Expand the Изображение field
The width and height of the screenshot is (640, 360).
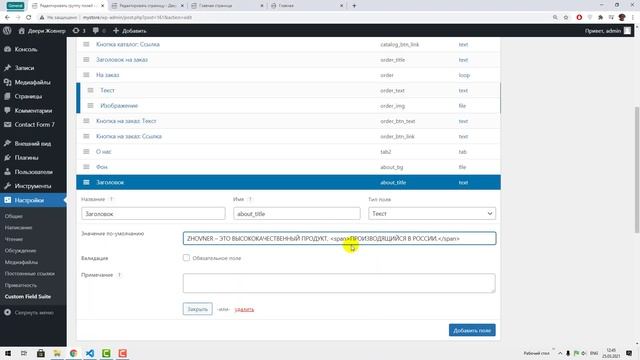point(119,105)
